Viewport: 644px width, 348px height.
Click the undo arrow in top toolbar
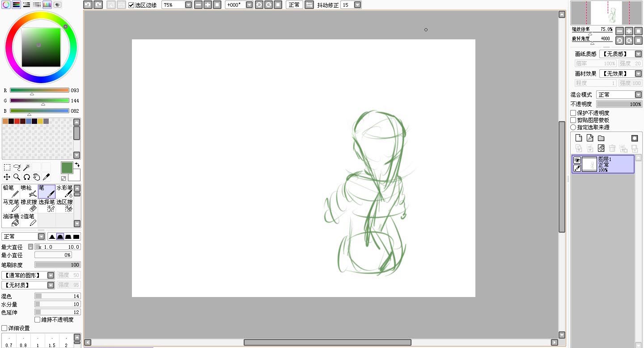coord(88,5)
